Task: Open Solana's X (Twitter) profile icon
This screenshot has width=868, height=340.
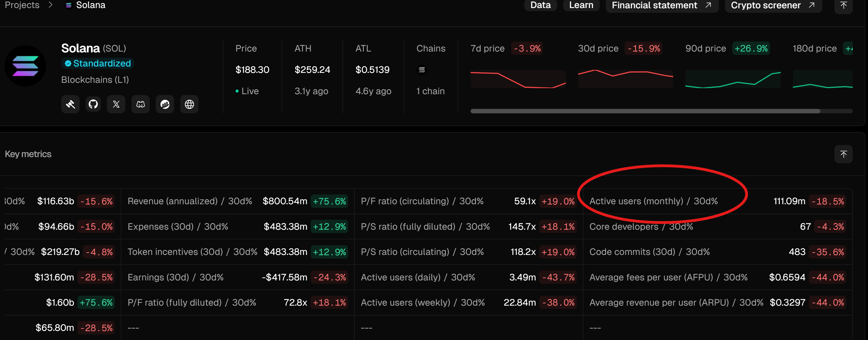Action: click(116, 104)
